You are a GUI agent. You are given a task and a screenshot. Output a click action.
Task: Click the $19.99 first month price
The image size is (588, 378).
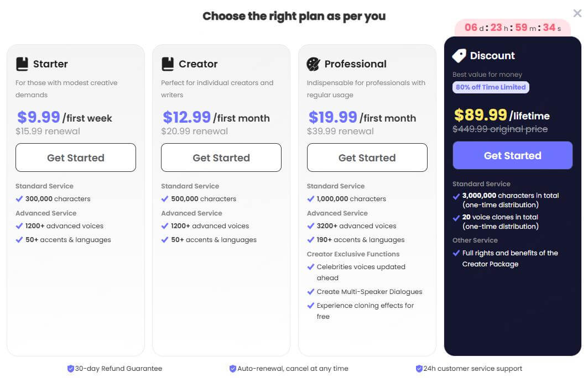[332, 117]
